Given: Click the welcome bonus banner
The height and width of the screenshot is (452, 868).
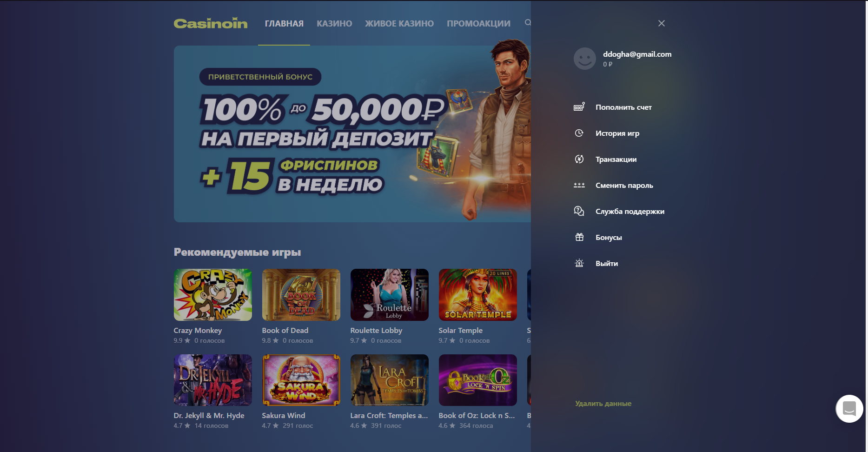Looking at the screenshot, I should tap(352, 134).
